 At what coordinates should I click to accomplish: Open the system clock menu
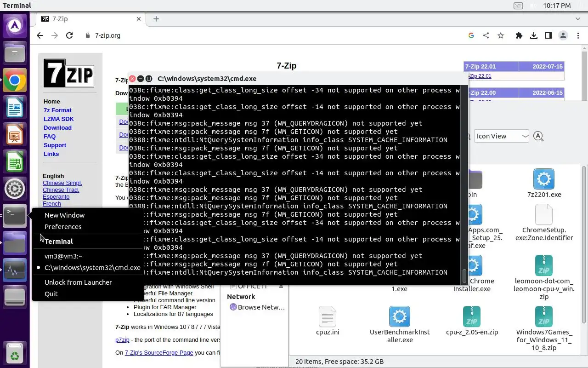pyautogui.click(x=557, y=6)
